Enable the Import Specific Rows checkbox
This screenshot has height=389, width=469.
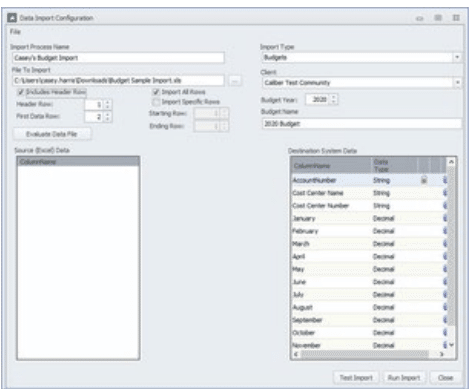(x=156, y=102)
